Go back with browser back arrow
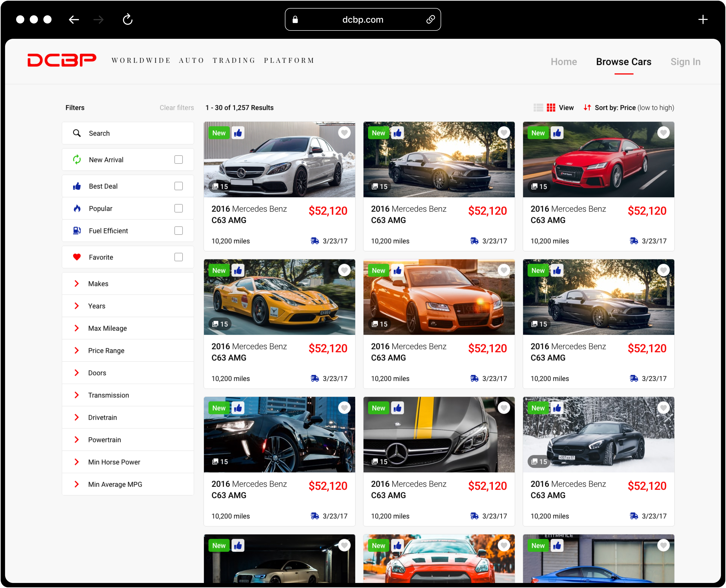This screenshot has width=726, height=588. 74,20
